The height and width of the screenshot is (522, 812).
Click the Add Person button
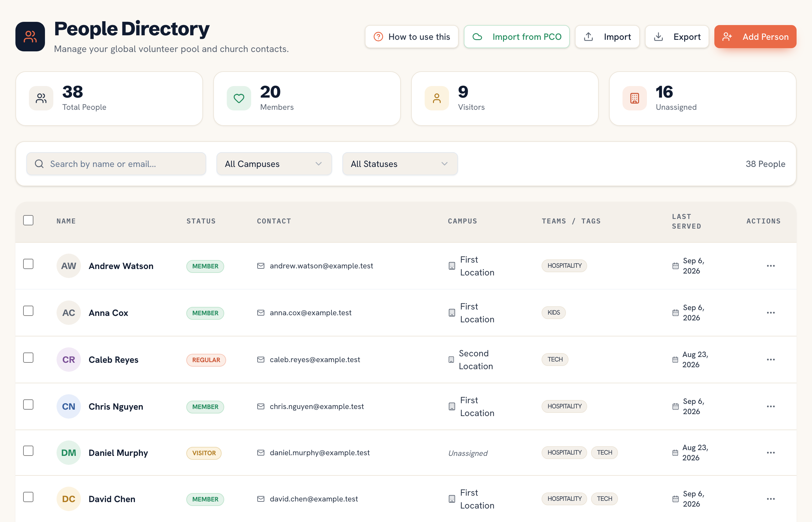coord(755,37)
